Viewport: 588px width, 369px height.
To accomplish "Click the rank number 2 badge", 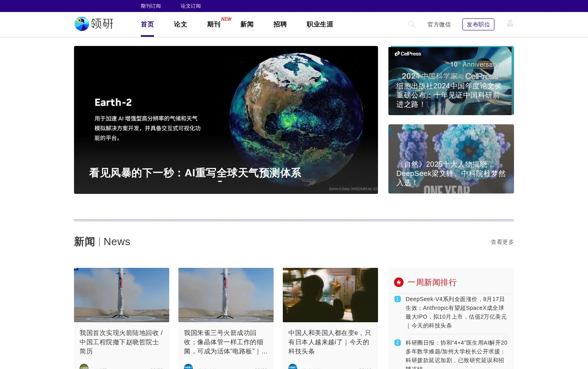I will pos(398,343).
